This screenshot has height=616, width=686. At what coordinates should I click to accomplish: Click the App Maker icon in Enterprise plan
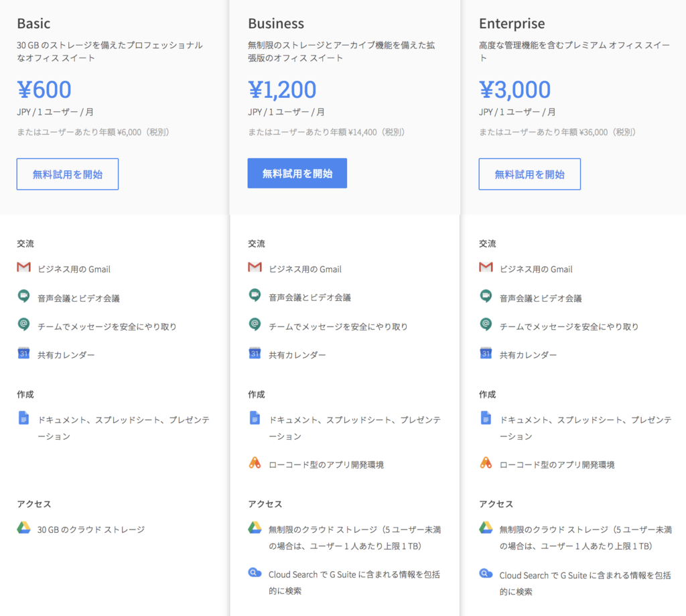click(486, 463)
